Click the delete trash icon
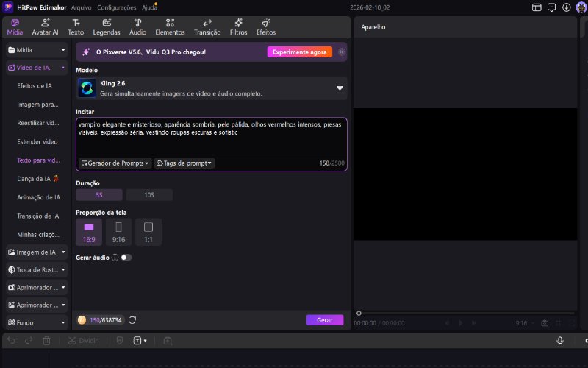Screen dimensions: 588x368 point(46,341)
